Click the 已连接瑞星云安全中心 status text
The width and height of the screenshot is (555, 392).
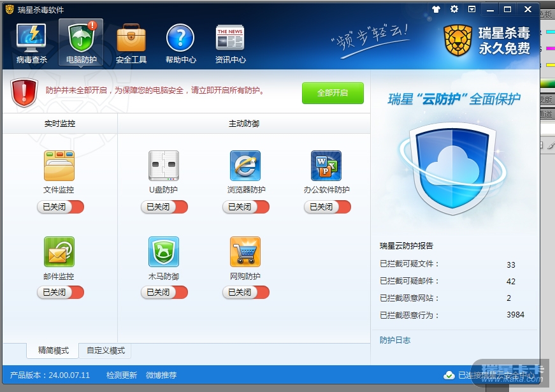[496, 375]
